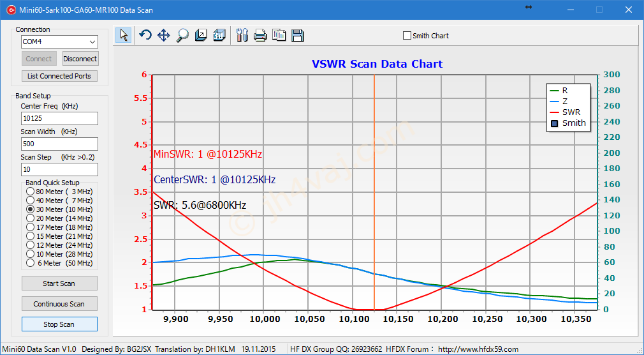Toggle the 3D view icon

click(x=219, y=35)
